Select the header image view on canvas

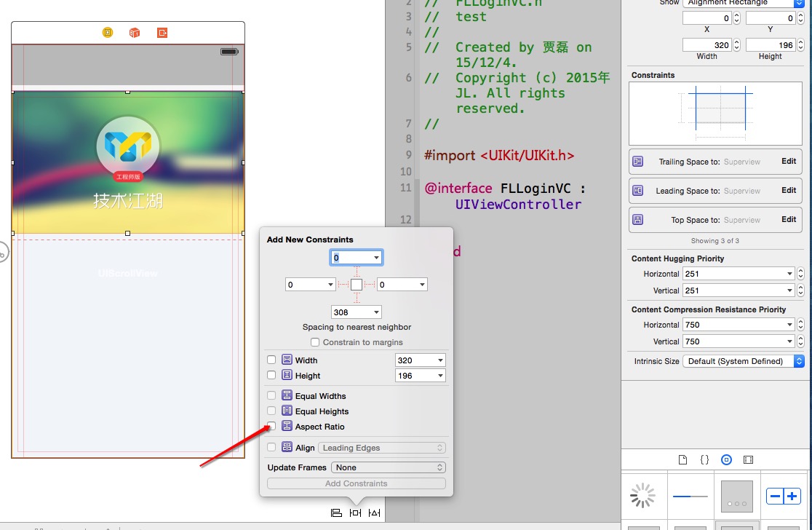(128, 162)
